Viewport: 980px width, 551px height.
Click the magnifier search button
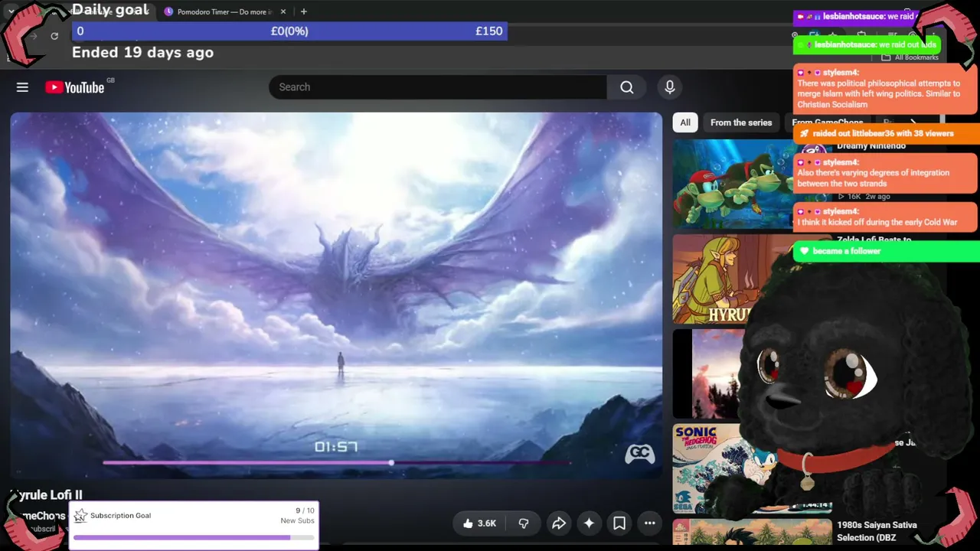tap(627, 87)
